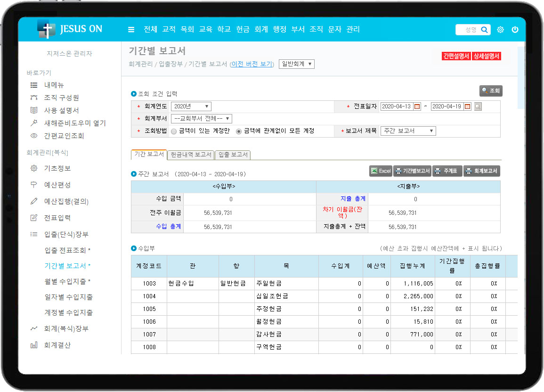The image size is (544, 392).
Task: Click the search magnifier in name box
Action: pyautogui.click(x=484, y=30)
